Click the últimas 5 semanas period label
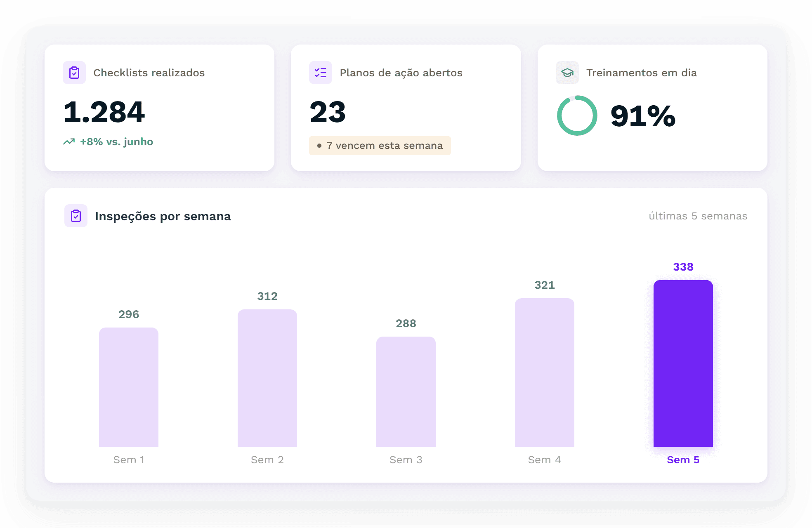This screenshot has height=528, width=812. tap(698, 216)
